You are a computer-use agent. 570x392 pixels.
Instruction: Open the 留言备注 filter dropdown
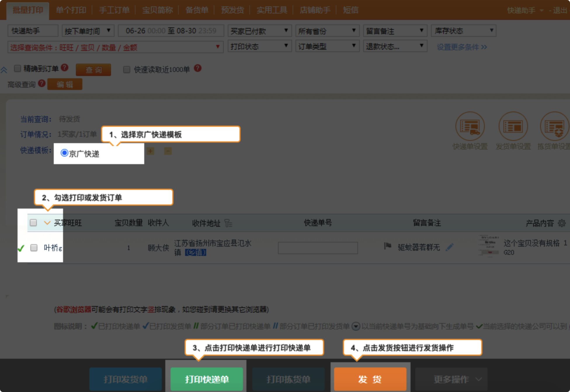395,31
